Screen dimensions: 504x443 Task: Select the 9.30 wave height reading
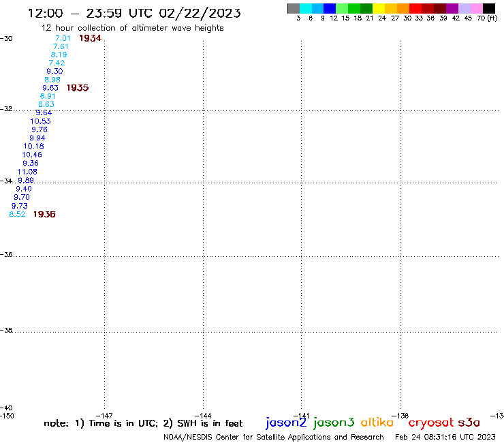[54, 71]
